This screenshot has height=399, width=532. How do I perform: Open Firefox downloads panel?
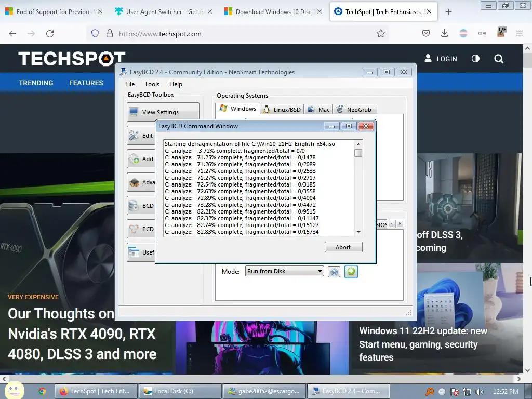pyautogui.click(x=445, y=33)
